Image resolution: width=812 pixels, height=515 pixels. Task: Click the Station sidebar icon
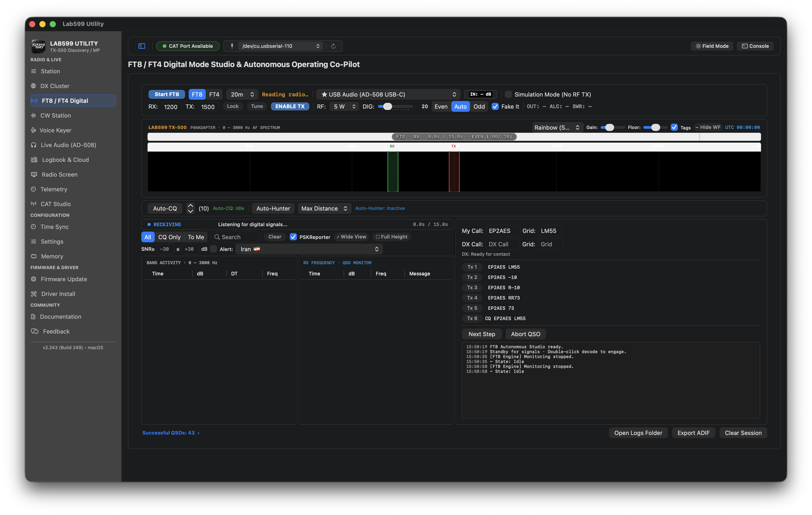[x=33, y=71]
